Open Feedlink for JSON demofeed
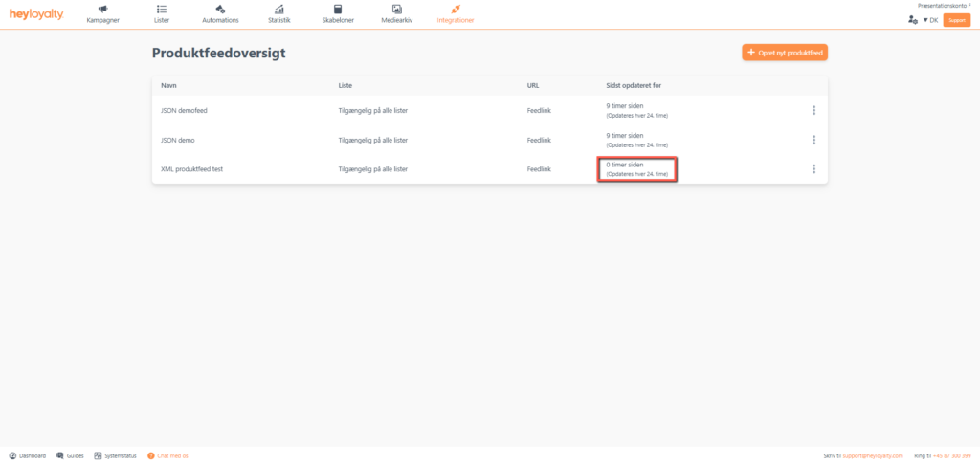Viewport: 980px width, 465px height. point(539,110)
